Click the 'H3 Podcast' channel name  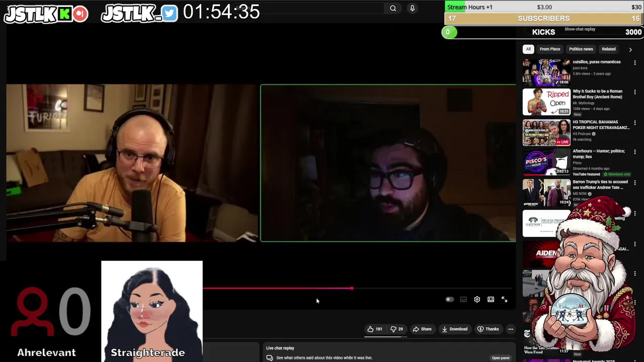tap(582, 134)
